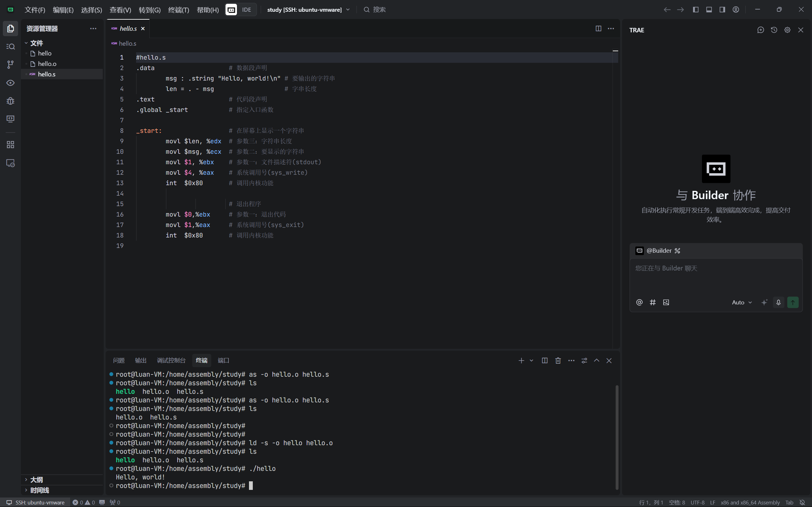Split the editor to the right
This screenshot has height=507, width=812.
[598, 29]
